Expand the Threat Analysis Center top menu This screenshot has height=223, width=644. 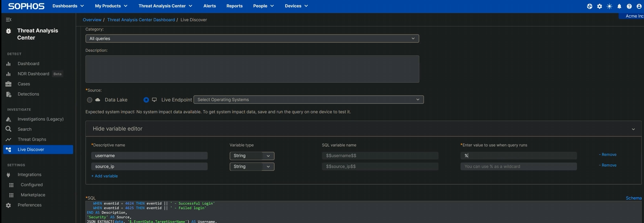[165, 6]
